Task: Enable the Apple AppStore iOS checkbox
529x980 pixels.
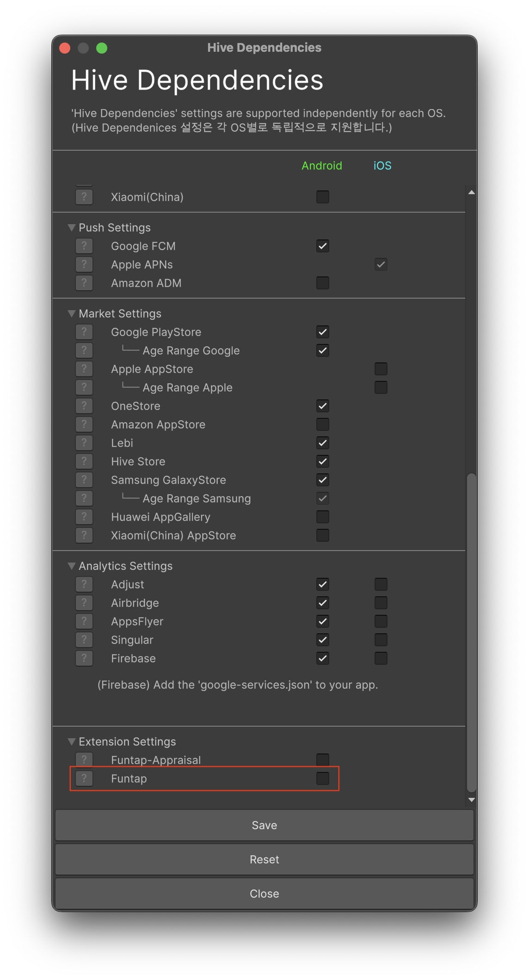Action: click(381, 369)
